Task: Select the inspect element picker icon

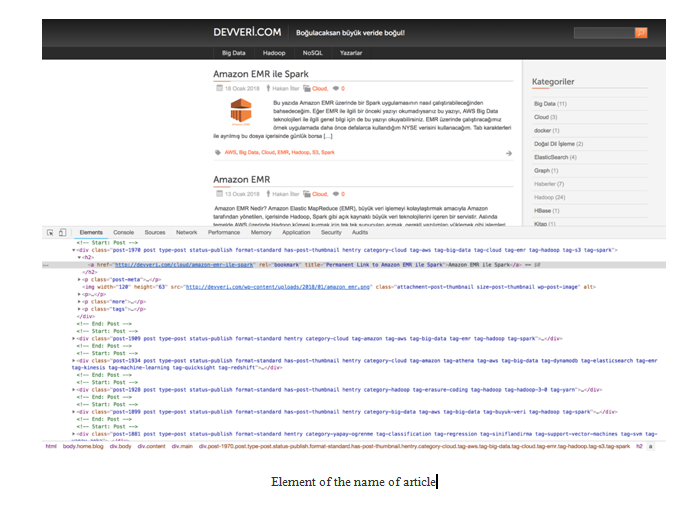Action: (50, 233)
